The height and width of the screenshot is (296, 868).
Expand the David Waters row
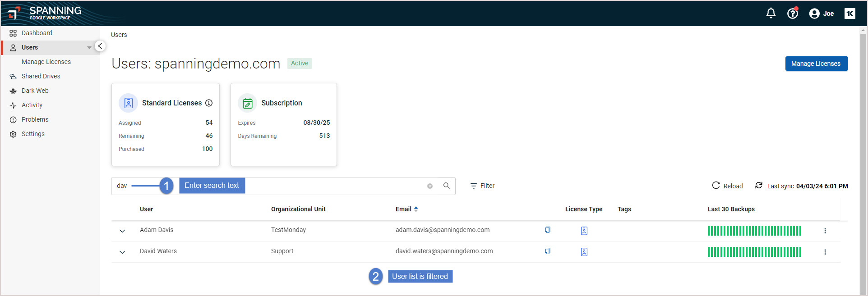(122, 252)
